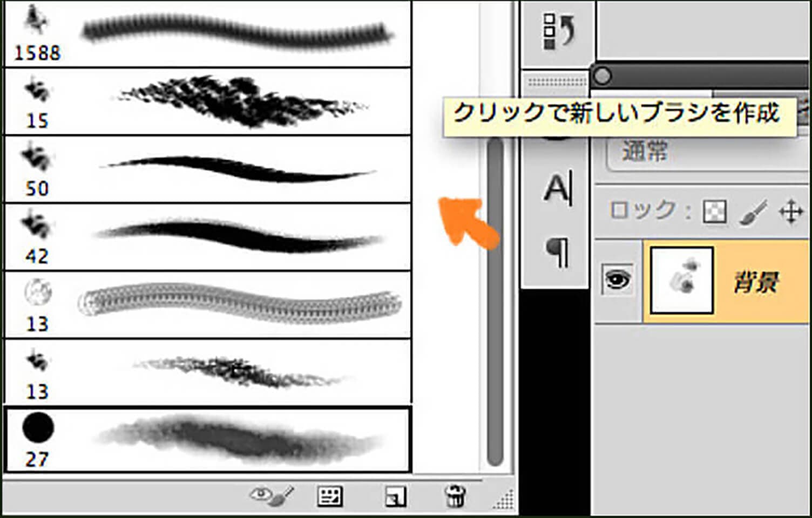Toggle lock position move icon
Image resolution: width=812 pixels, height=518 pixels.
tap(791, 212)
